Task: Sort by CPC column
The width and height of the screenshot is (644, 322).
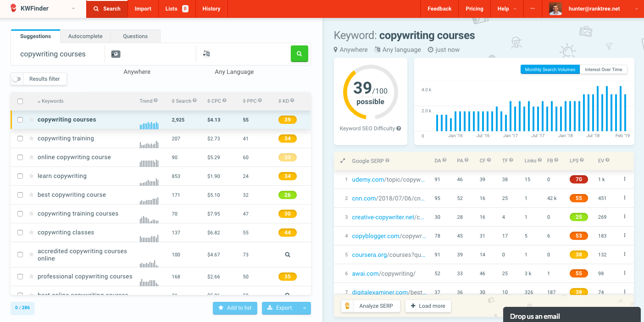Action: (x=214, y=101)
